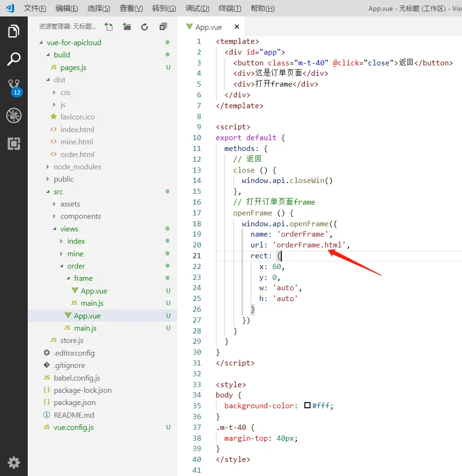This screenshot has height=476, width=462.
Task: Click line number 21 in the gutter
Action: click(x=197, y=255)
